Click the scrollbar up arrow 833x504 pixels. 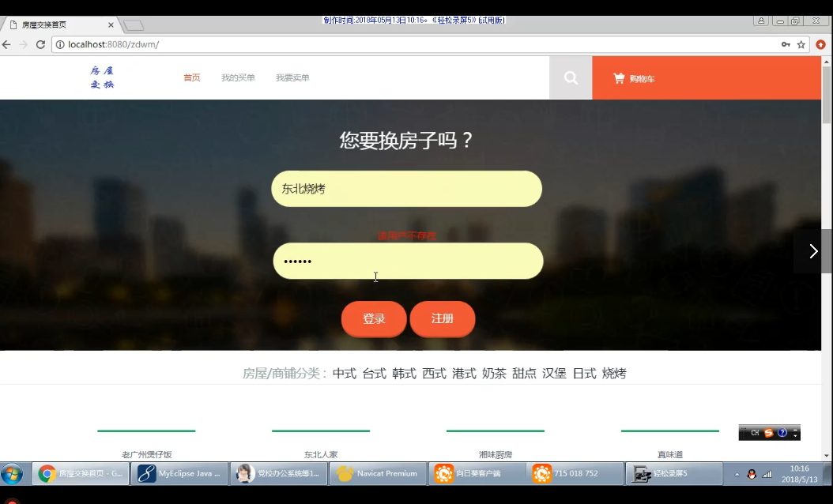coord(827,62)
